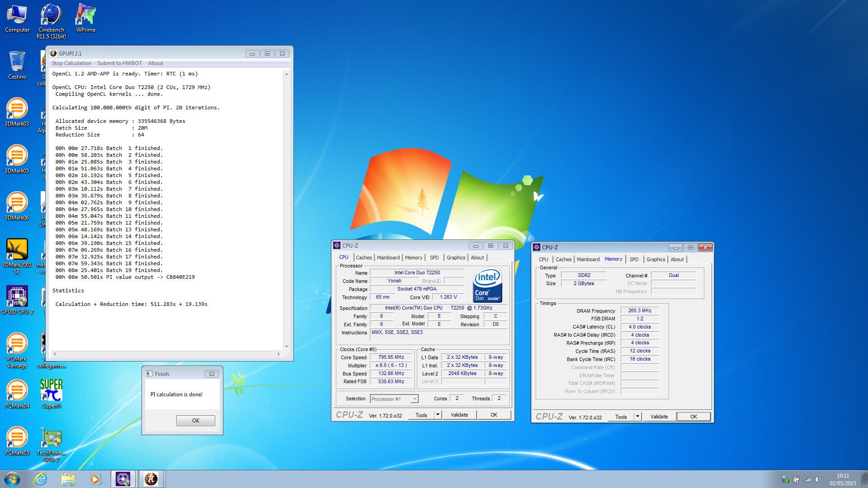
Task: Click OK in right CPU-Z window
Action: [x=693, y=417]
